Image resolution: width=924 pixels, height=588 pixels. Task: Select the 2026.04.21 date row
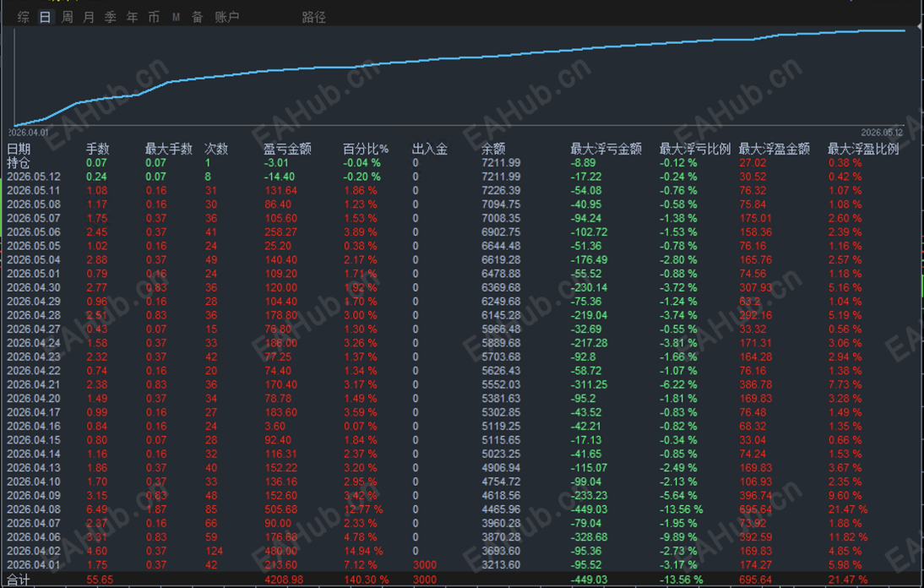pos(461,384)
